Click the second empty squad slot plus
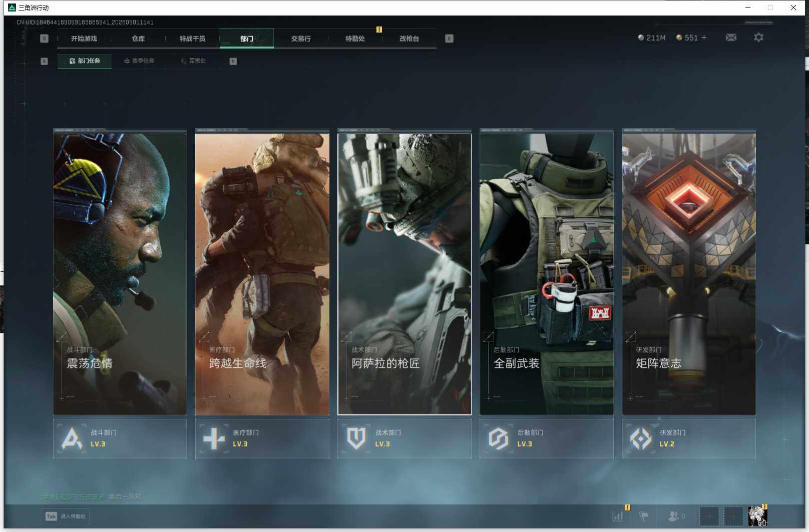The height and width of the screenshot is (532, 809). [733, 516]
